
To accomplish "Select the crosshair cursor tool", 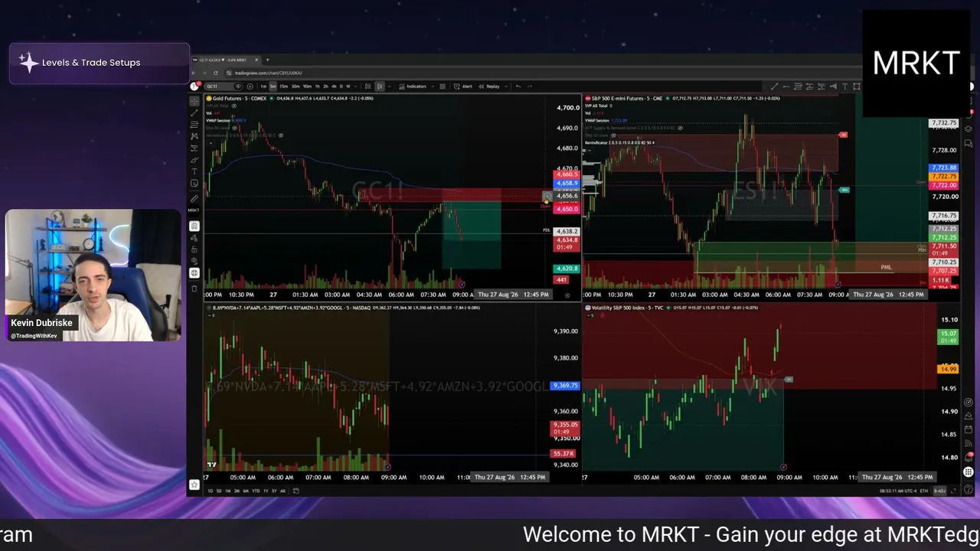I will 194,100.
